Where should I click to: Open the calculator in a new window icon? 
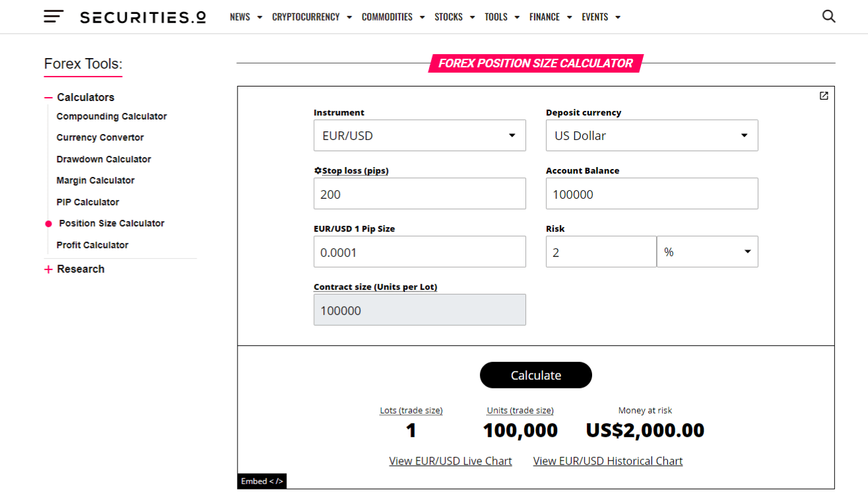pyautogui.click(x=823, y=96)
